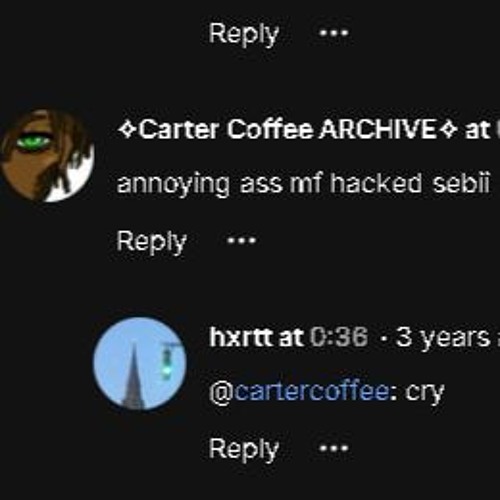This screenshot has height=500, width=500.
Task: Jump to the 0:36 track timestamp
Action: (339, 337)
